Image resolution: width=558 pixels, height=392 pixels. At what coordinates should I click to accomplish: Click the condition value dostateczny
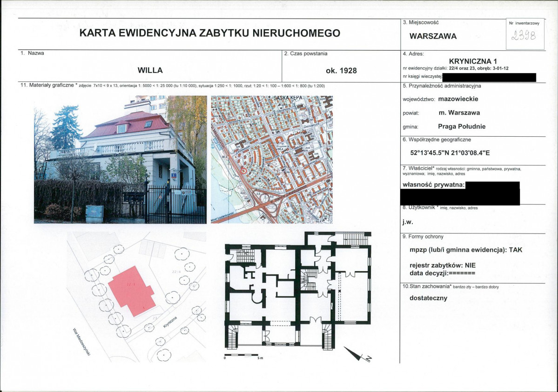429,298
